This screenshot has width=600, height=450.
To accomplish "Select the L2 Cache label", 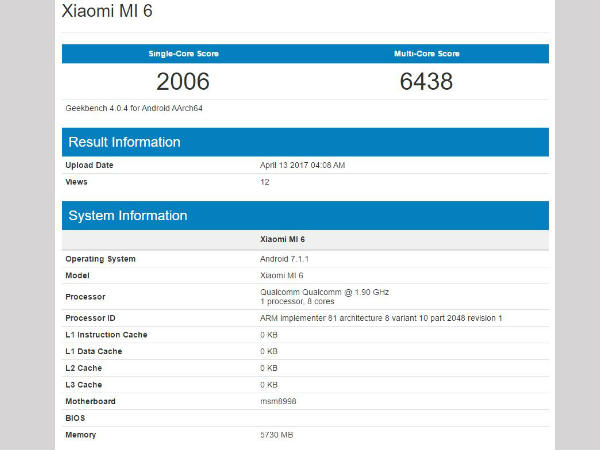I will tap(83, 368).
